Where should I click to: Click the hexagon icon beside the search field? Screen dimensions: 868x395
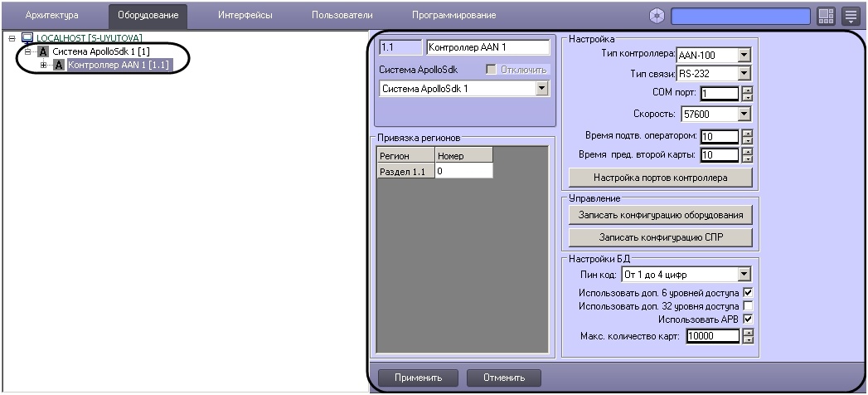[x=657, y=16]
